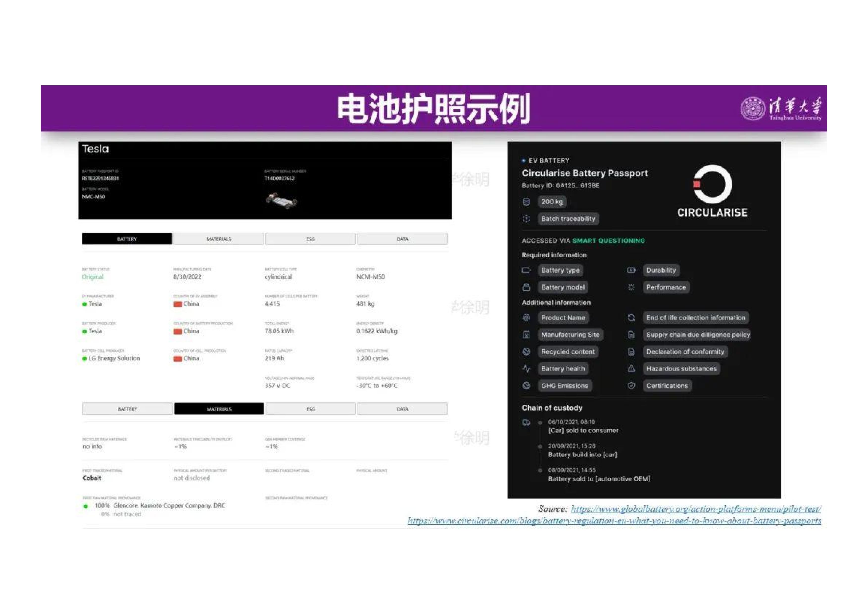The height and width of the screenshot is (614, 868).
Task: Click the icon beside Recycled content
Action: pyautogui.click(x=526, y=352)
